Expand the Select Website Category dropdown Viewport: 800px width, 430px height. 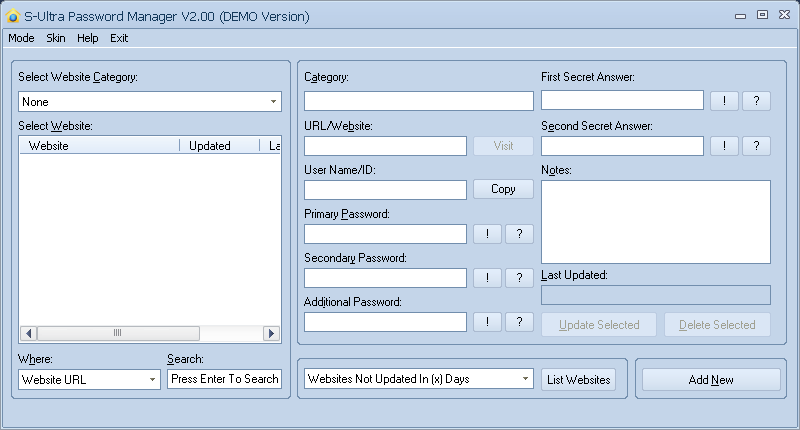[150, 102]
